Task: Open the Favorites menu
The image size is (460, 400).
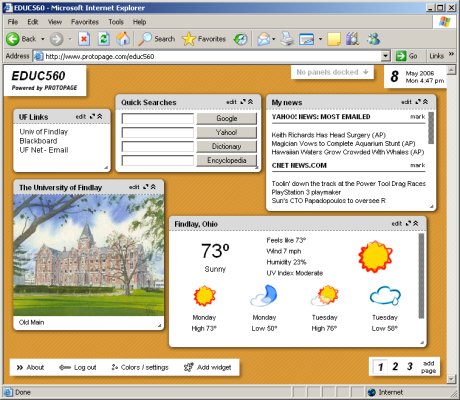Action: pyautogui.click(x=85, y=22)
